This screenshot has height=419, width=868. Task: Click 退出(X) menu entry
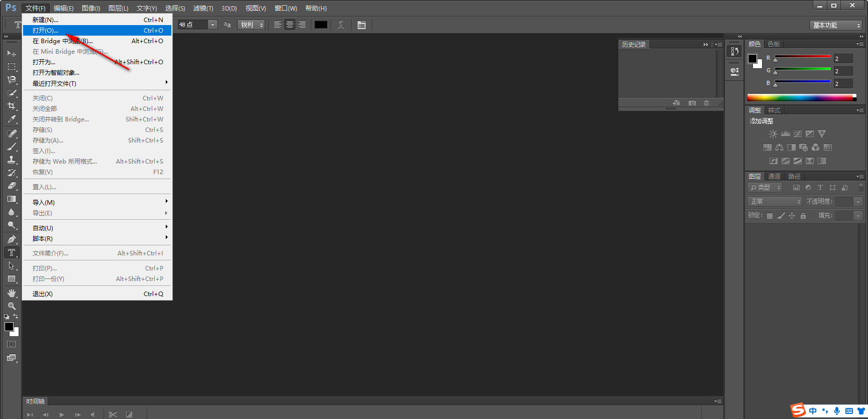pos(97,294)
